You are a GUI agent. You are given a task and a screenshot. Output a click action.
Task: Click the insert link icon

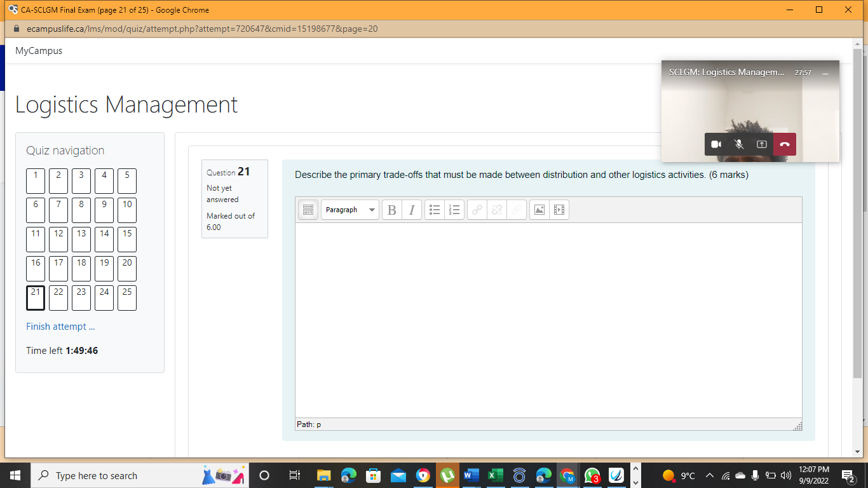[x=477, y=210]
